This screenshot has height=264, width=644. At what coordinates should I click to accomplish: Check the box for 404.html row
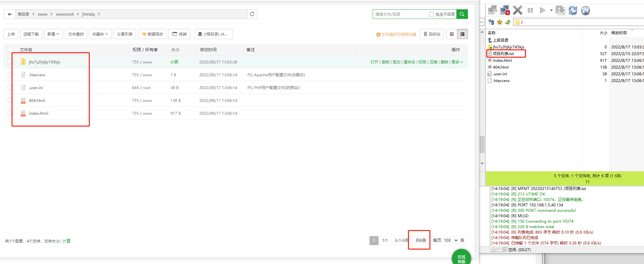click(x=10, y=100)
